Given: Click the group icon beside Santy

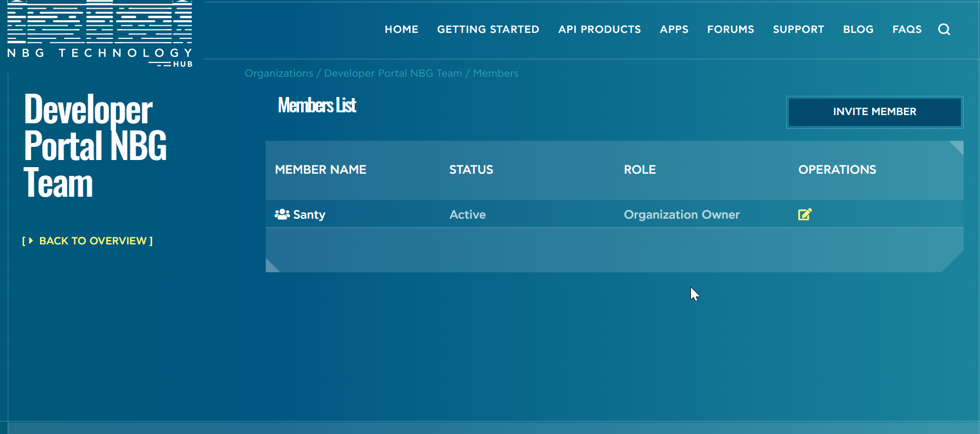Looking at the screenshot, I should [x=282, y=214].
